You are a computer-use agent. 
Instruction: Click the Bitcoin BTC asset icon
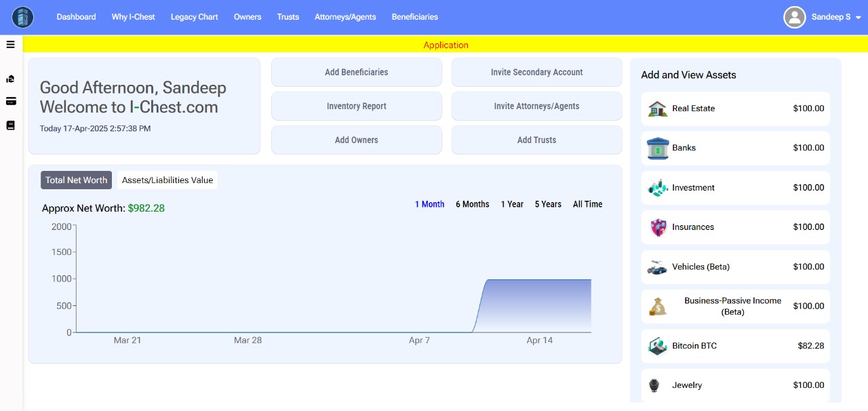point(657,346)
